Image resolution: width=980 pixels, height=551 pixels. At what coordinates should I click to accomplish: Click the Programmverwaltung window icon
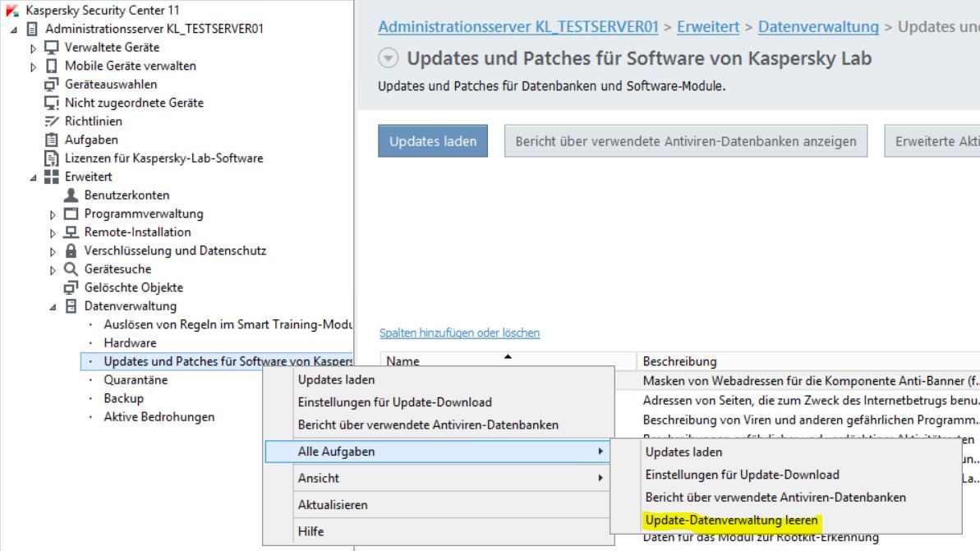point(71,214)
